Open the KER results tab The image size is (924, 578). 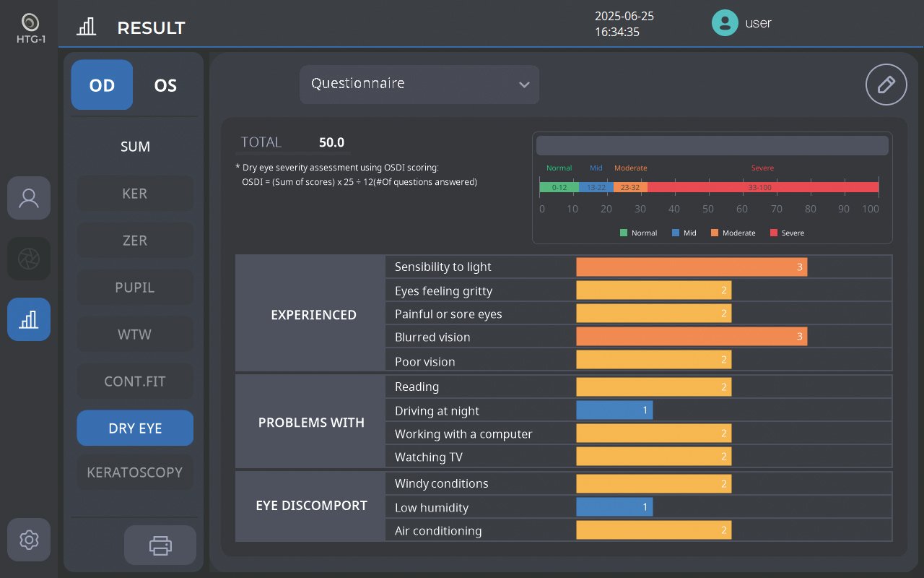[135, 194]
